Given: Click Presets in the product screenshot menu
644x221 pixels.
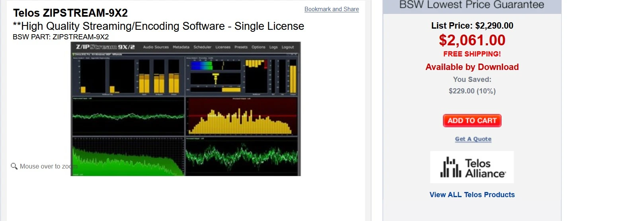Looking at the screenshot, I should (241, 47).
